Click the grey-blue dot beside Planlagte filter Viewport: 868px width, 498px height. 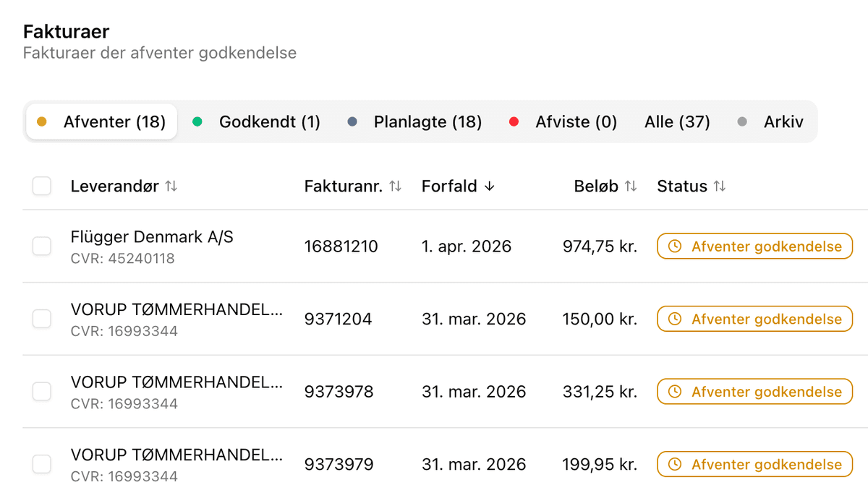[352, 121]
